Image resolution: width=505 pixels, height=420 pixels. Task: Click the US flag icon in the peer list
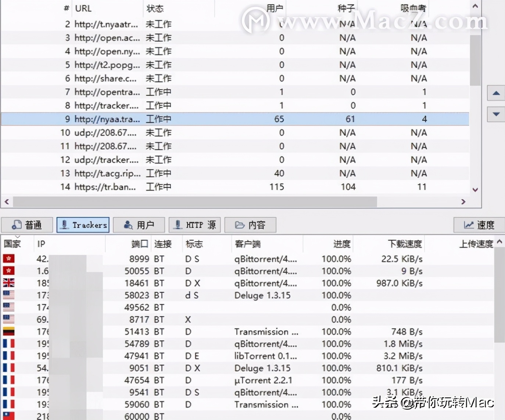pyautogui.click(x=8, y=295)
